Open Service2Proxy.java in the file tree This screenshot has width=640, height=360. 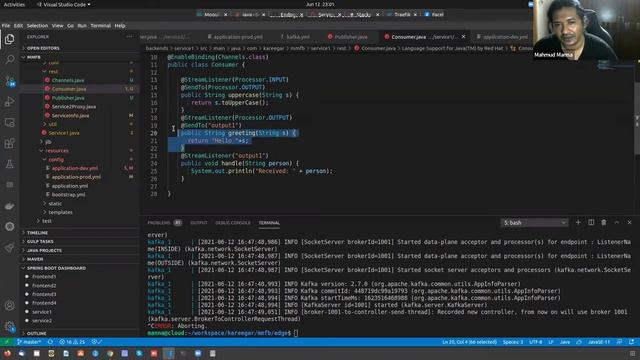[x=73, y=107]
